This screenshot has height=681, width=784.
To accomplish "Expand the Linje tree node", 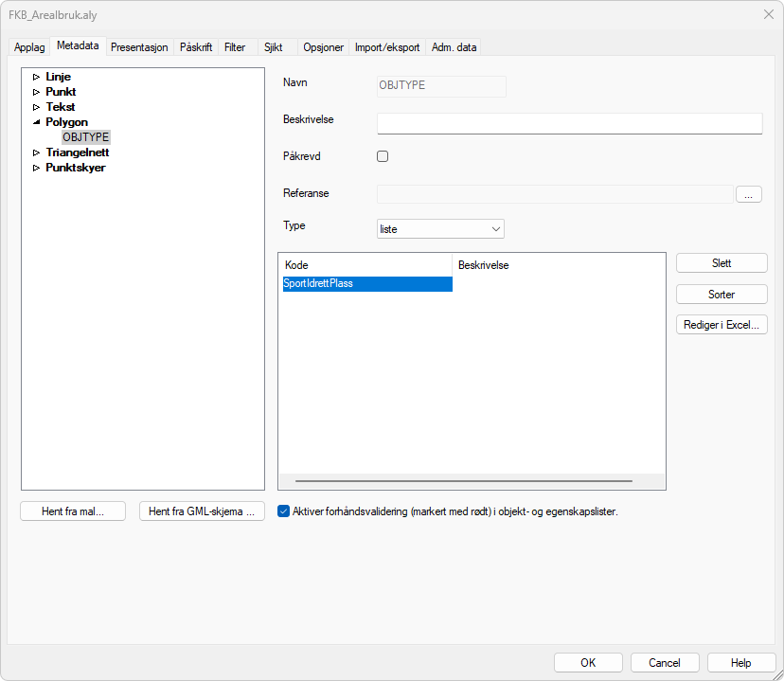I will pos(37,77).
